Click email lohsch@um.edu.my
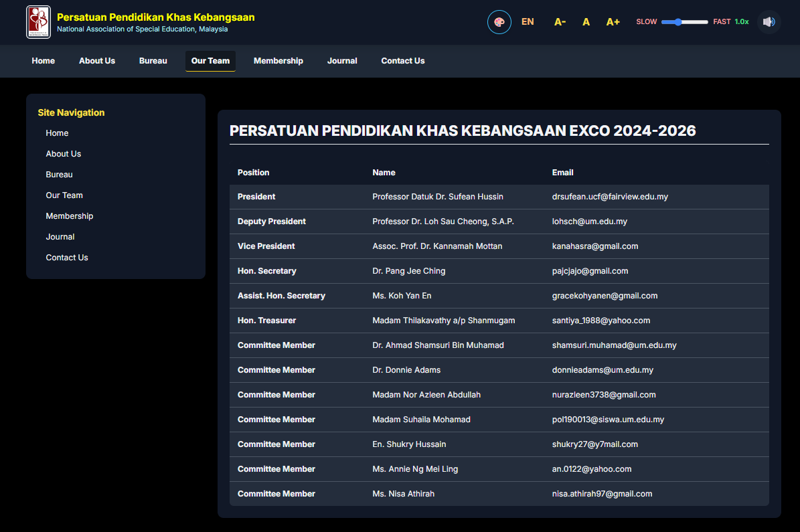The width and height of the screenshot is (800, 532). pyautogui.click(x=589, y=221)
